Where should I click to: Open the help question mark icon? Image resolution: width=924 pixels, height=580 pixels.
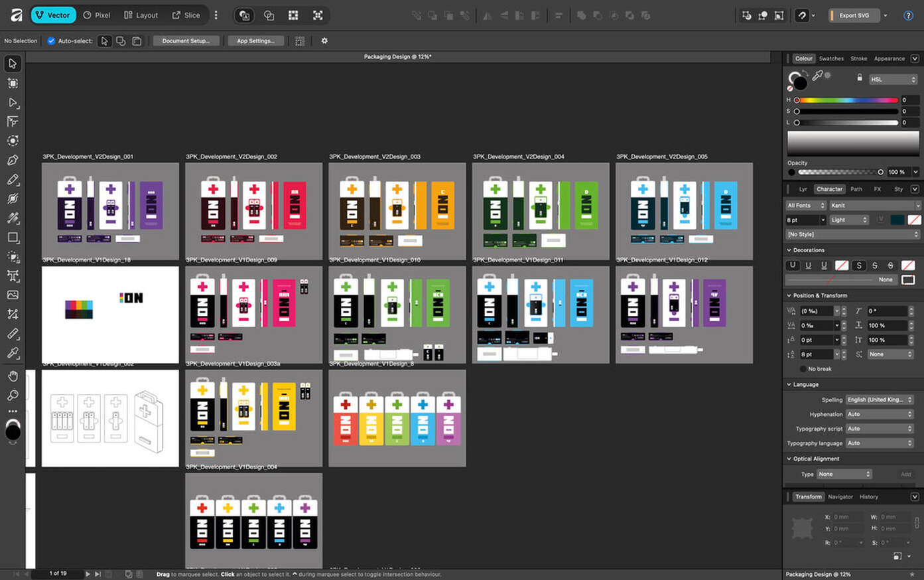tap(908, 15)
